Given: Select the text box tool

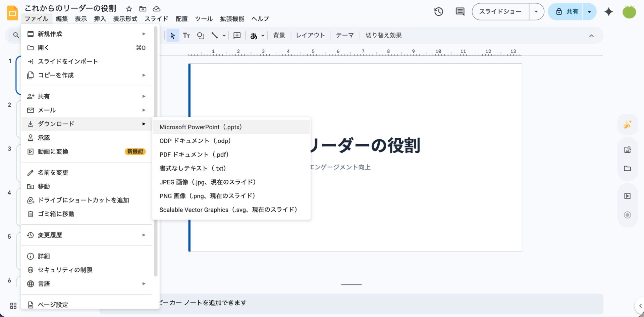Looking at the screenshot, I should 186,36.
